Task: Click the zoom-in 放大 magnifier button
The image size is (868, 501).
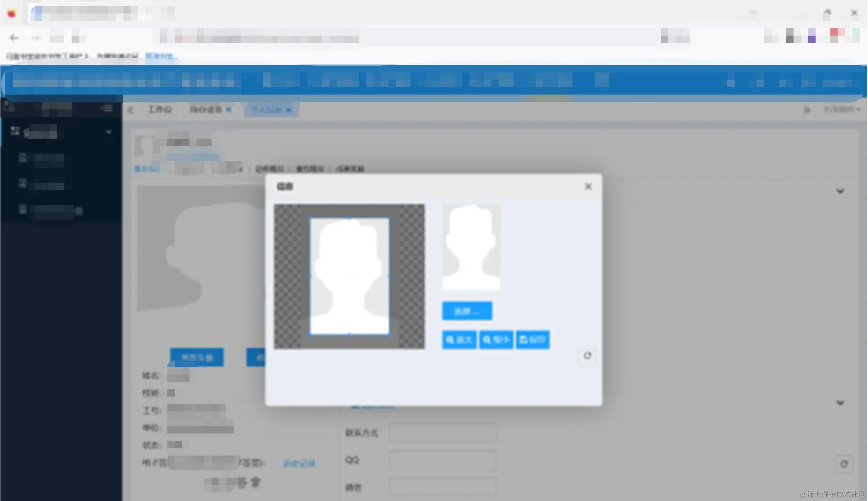Action: [459, 340]
